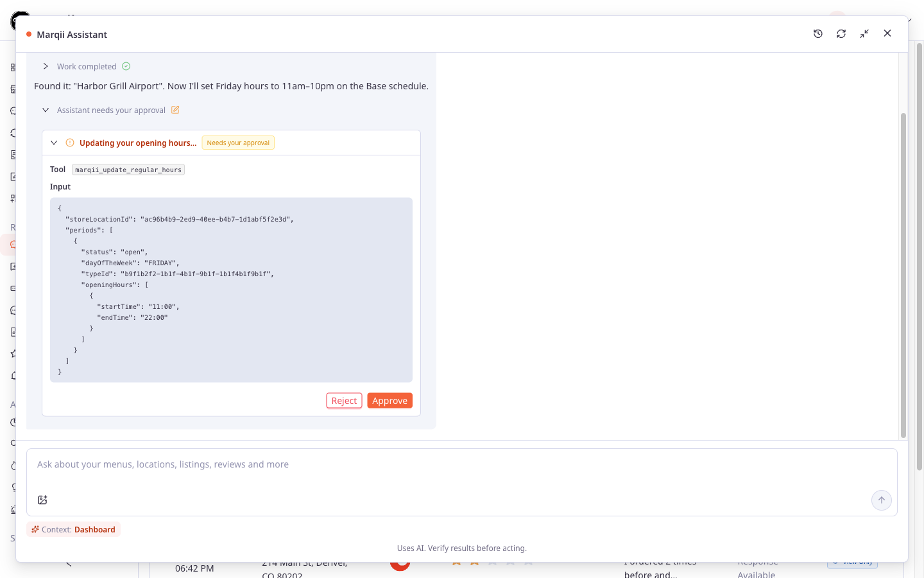Refresh the Marqii Assistant conversation
This screenshot has height=578, width=924.
[x=841, y=33]
